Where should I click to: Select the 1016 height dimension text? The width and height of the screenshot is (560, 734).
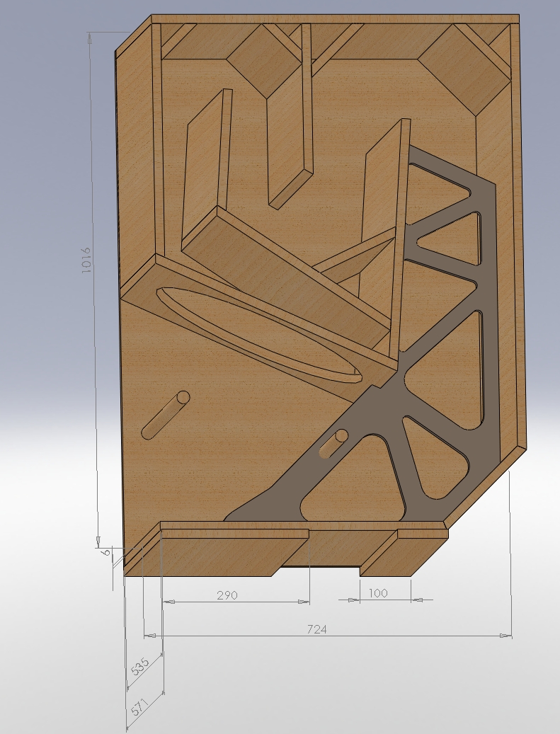[86, 260]
